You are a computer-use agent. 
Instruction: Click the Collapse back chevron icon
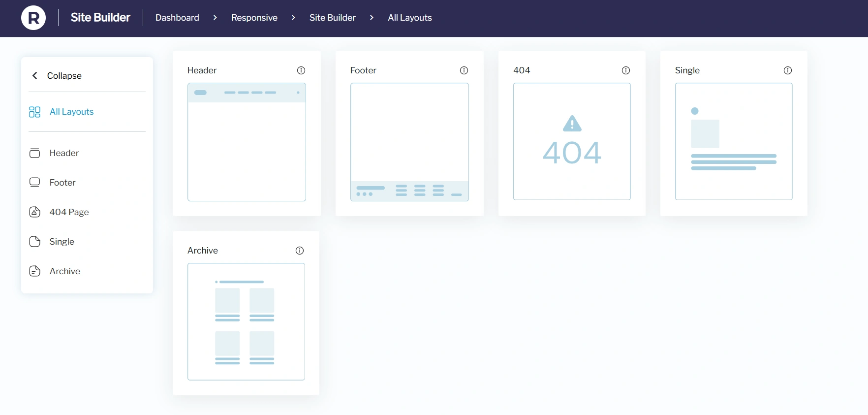[x=35, y=75]
